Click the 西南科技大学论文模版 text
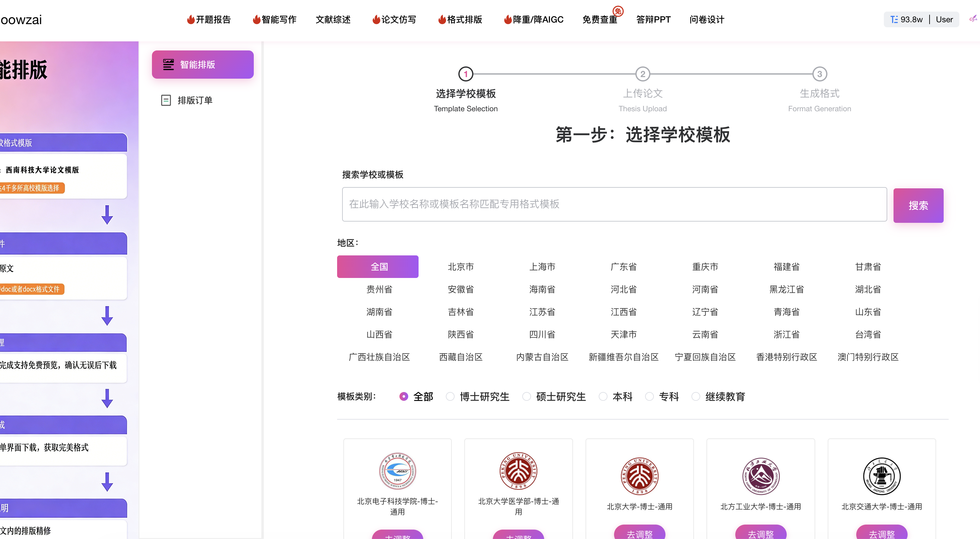Screen dimensions: 980x539 click(x=42, y=170)
